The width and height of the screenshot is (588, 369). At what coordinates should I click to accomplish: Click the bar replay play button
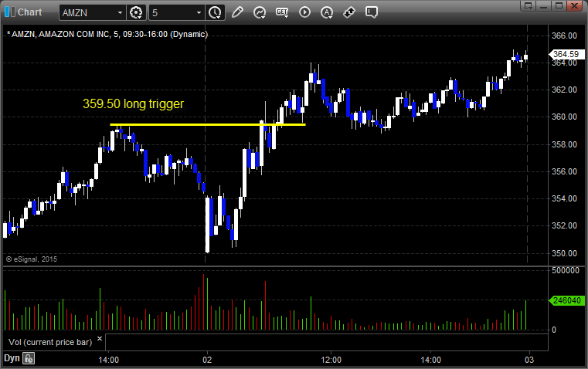click(x=304, y=12)
